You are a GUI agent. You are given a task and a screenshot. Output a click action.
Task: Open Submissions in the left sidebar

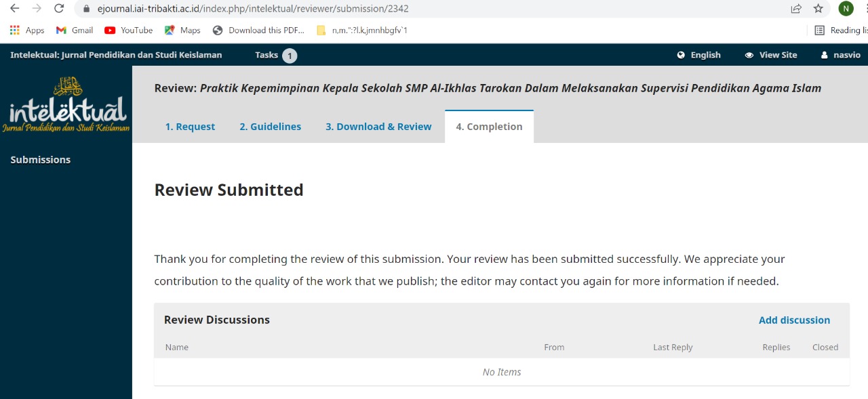[41, 160]
